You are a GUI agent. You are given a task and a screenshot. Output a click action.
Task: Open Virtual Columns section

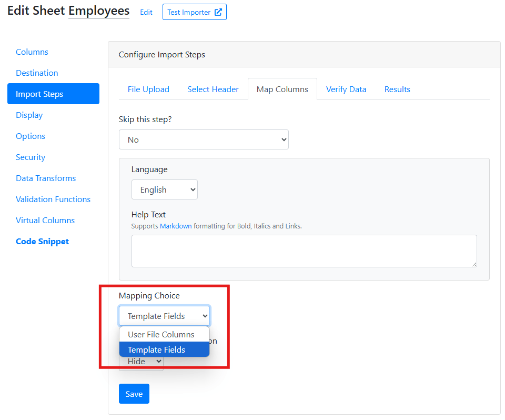tap(45, 220)
